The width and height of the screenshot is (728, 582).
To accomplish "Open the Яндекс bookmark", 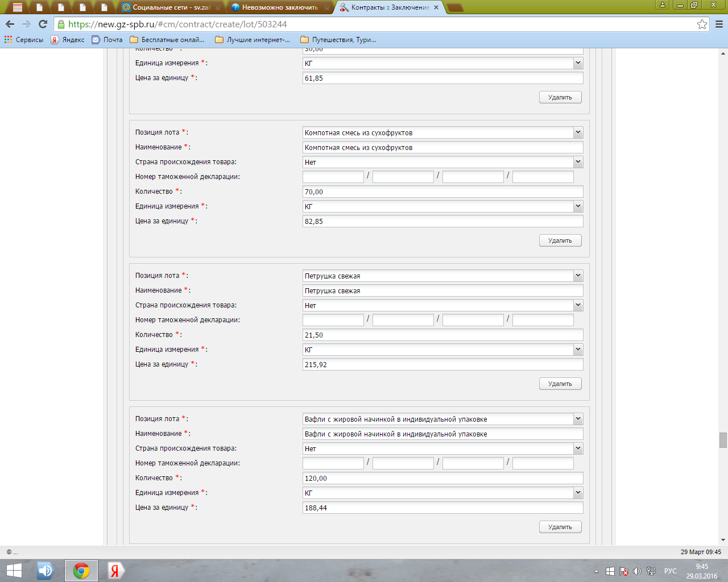I will coord(68,40).
